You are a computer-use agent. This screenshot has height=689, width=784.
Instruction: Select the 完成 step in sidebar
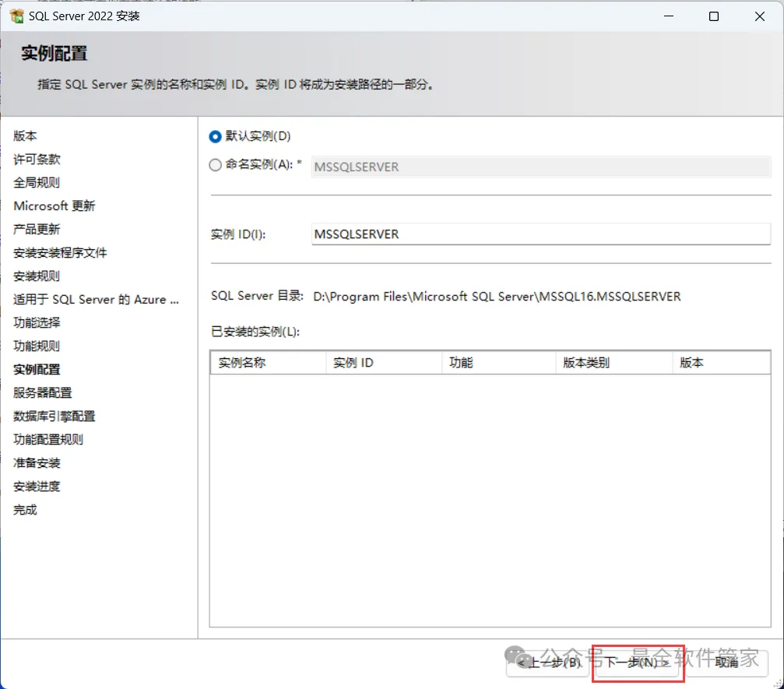pos(25,510)
